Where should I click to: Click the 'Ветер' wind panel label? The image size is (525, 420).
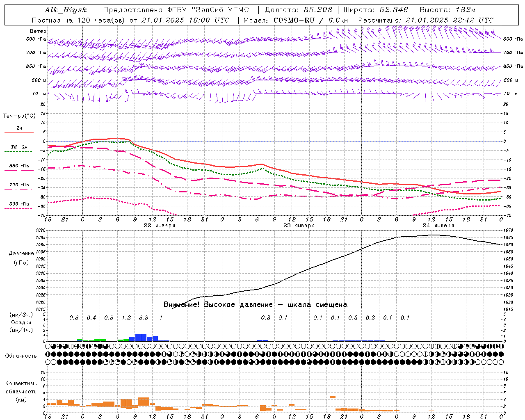[38, 31]
